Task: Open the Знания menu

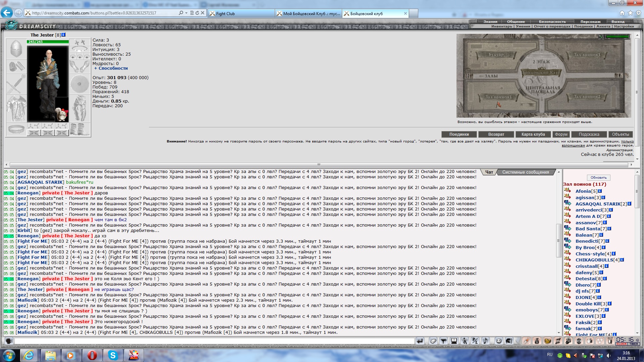Action: (x=490, y=21)
